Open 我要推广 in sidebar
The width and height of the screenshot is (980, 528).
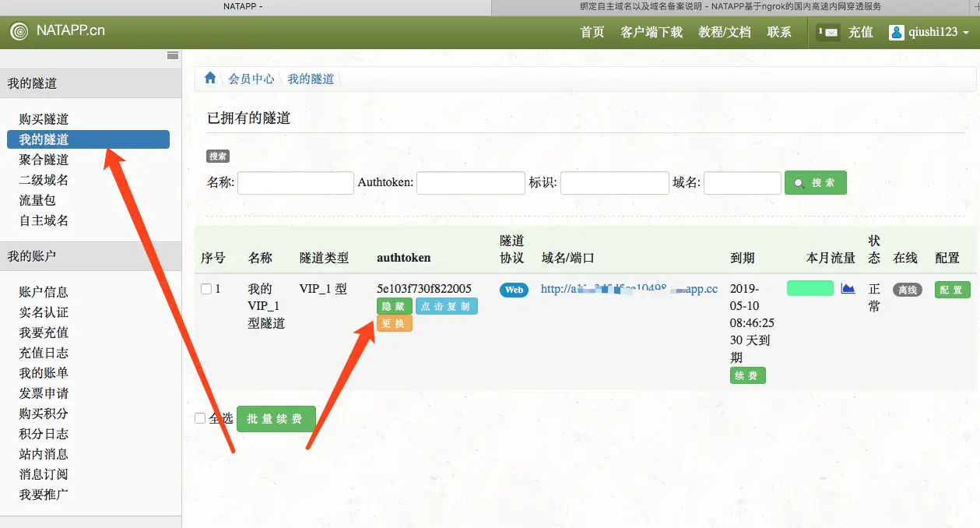point(44,495)
